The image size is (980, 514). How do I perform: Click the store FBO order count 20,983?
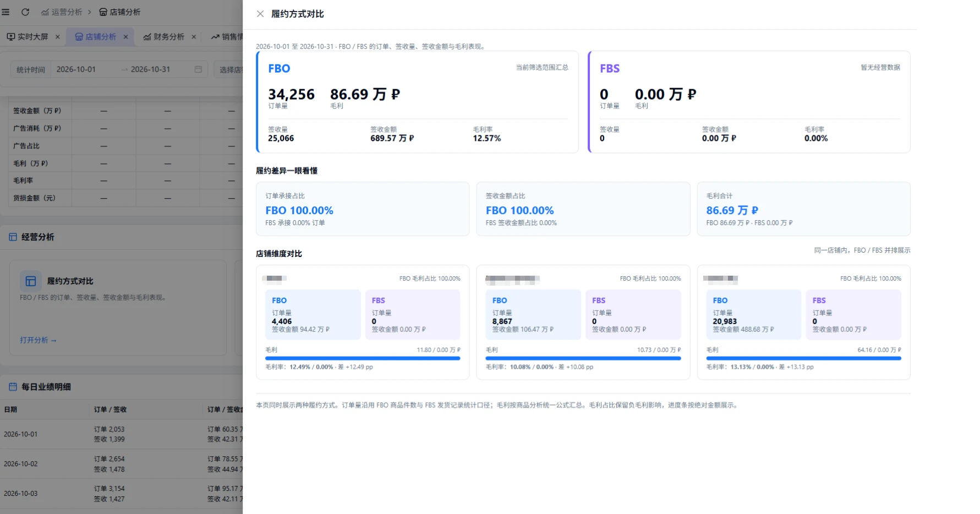click(725, 321)
